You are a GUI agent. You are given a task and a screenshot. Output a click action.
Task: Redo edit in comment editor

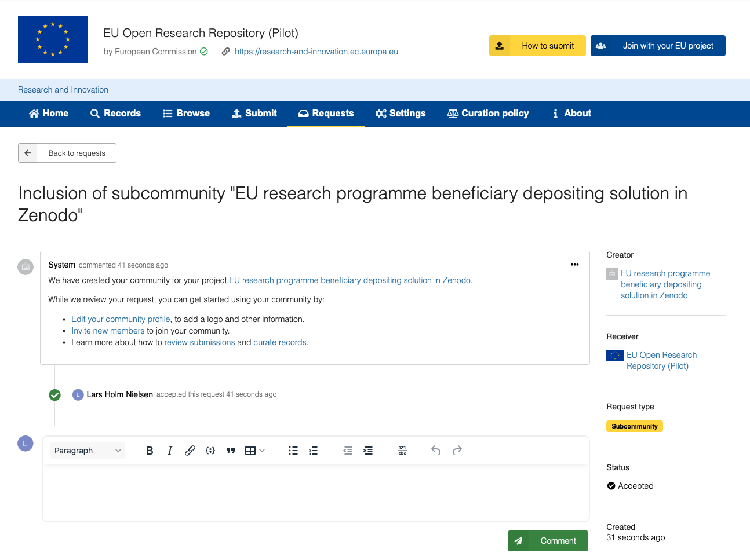(457, 451)
